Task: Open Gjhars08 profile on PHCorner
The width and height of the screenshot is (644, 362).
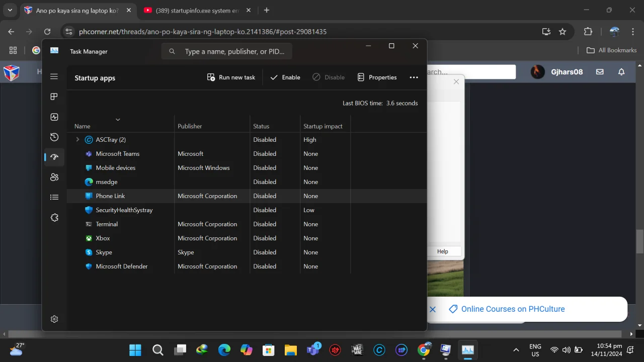Action: [557, 72]
